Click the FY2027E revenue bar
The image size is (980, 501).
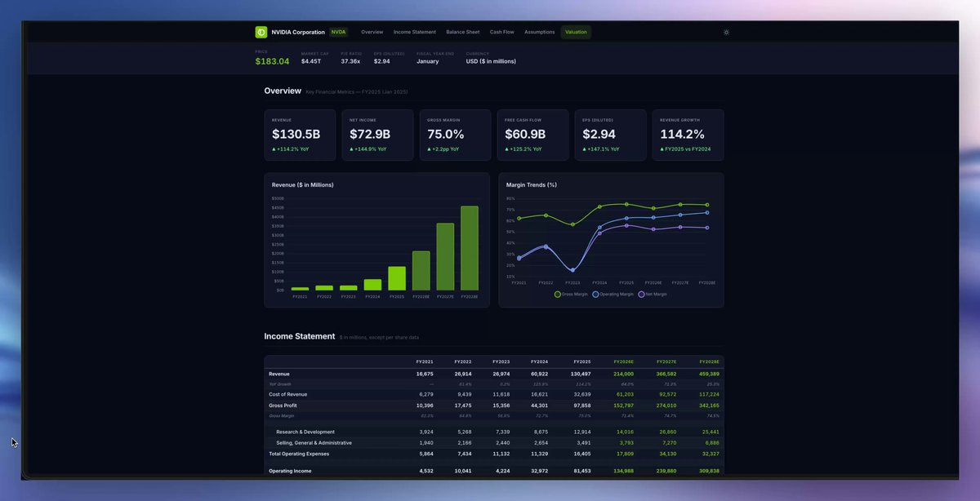click(x=445, y=257)
